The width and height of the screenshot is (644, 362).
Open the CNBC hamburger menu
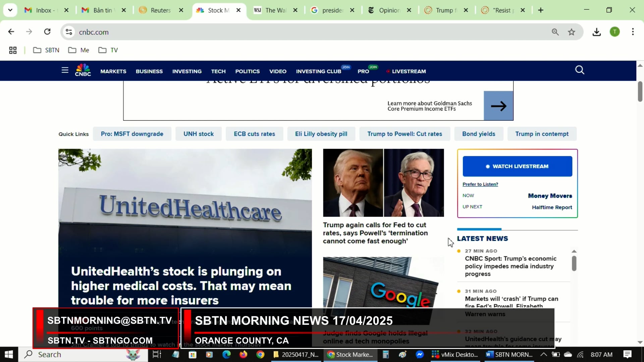pos(65,70)
